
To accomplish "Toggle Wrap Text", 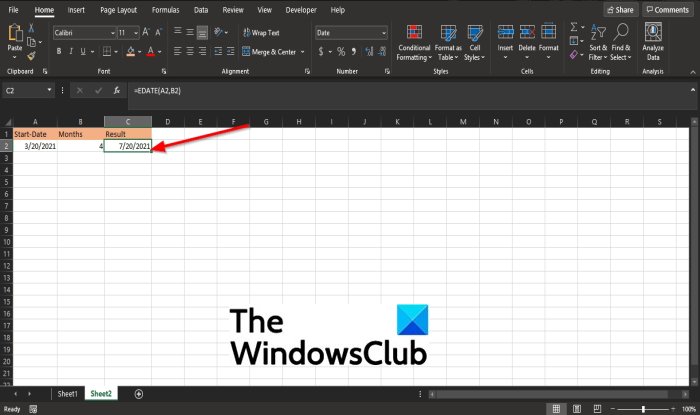I will 261,33.
